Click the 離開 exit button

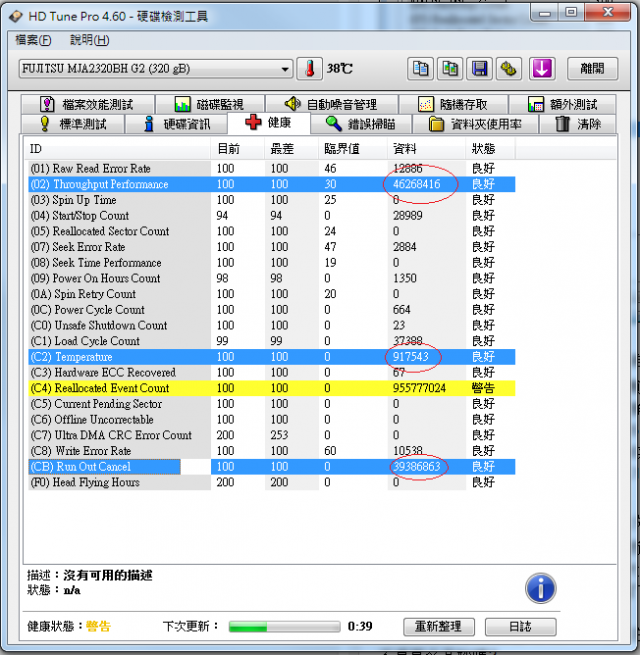pyautogui.click(x=592, y=69)
